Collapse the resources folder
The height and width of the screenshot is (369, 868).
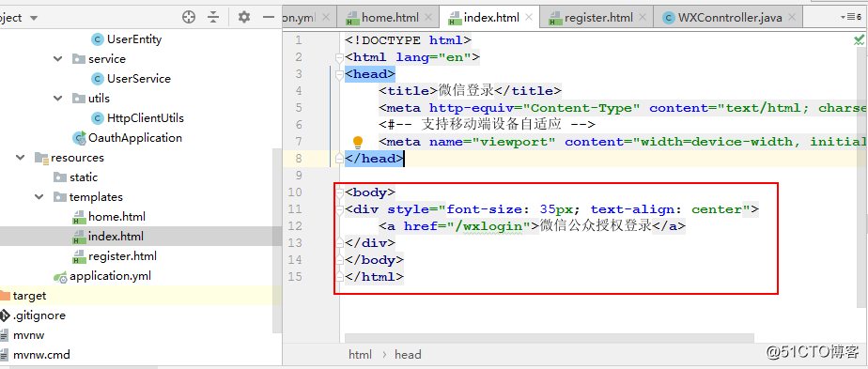click(x=21, y=158)
